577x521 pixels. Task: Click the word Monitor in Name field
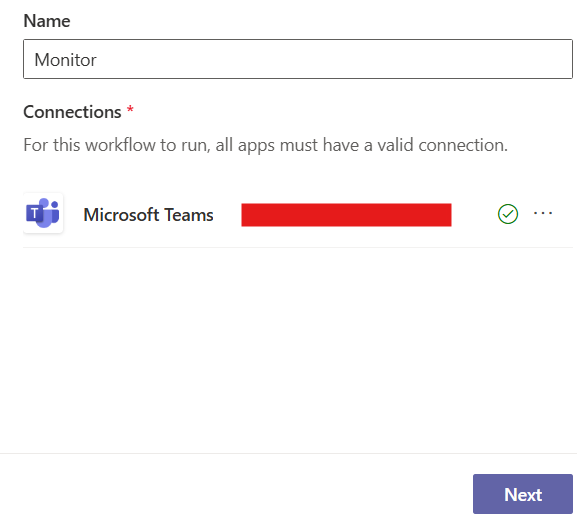tap(65, 60)
